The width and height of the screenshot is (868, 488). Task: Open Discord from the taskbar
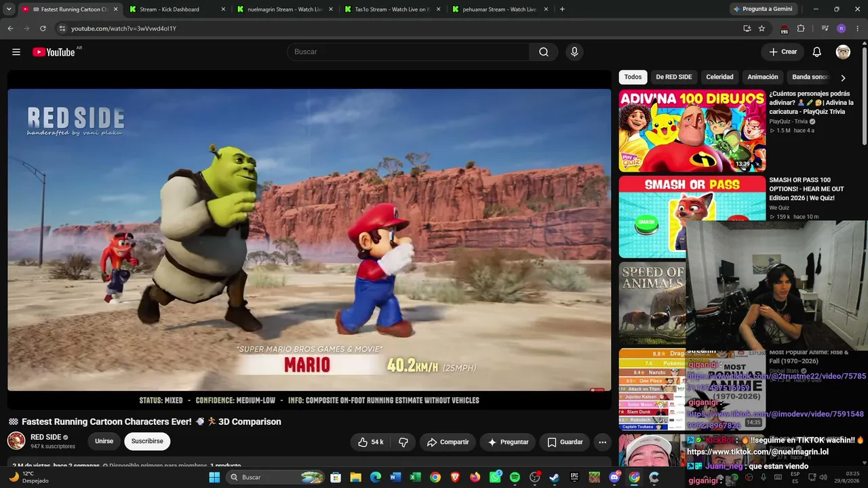pyautogui.click(x=614, y=477)
